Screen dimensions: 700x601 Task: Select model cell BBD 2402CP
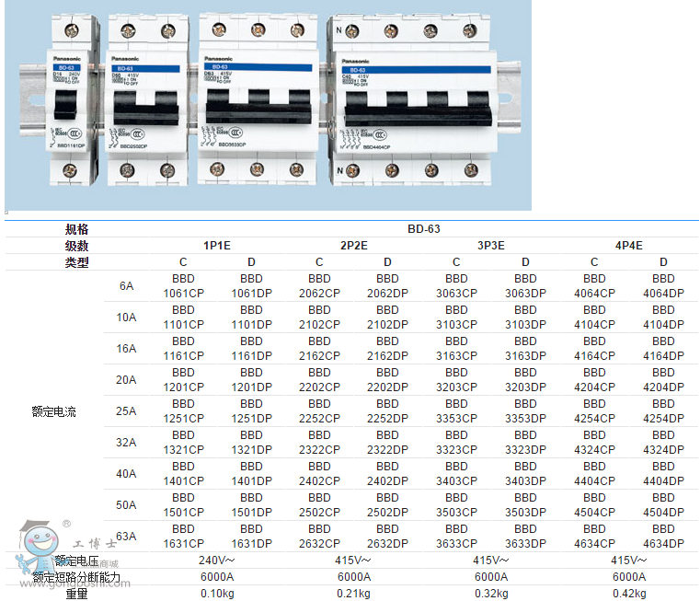click(319, 474)
